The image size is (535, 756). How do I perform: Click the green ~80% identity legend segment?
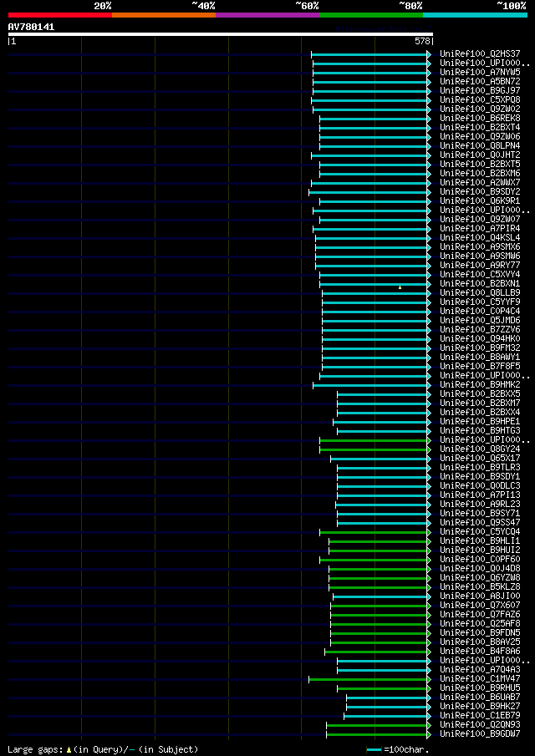pos(371,15)
